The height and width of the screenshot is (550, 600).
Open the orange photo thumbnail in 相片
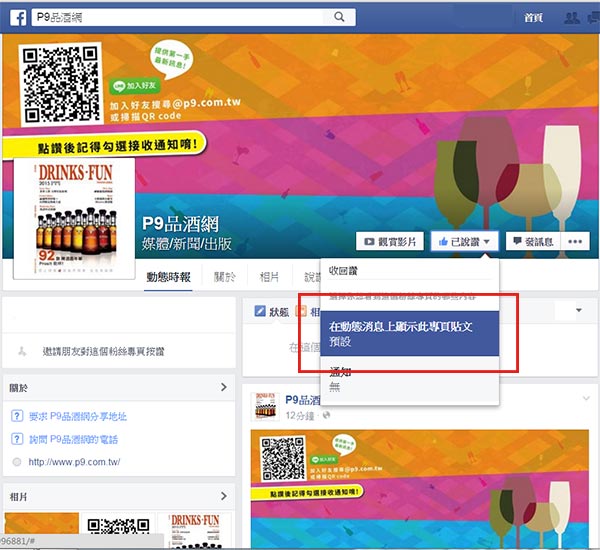42,523
